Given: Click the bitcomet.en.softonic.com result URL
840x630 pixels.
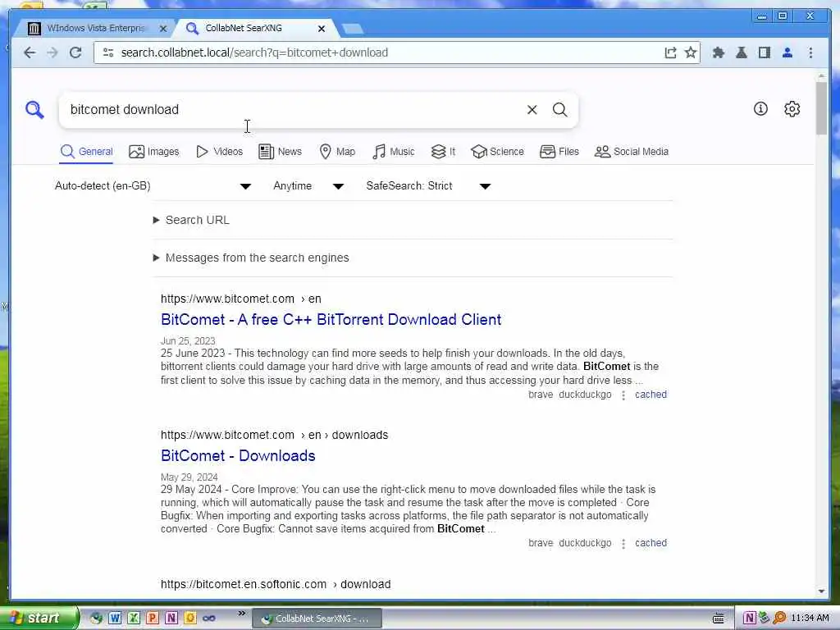Looking at the screenshot, I should 276,584.
